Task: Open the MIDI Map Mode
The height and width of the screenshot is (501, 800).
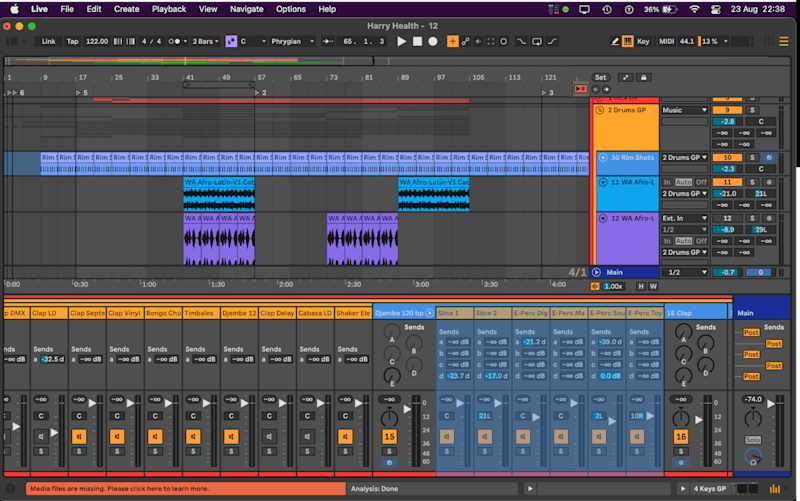Action: tap(666, 41)
